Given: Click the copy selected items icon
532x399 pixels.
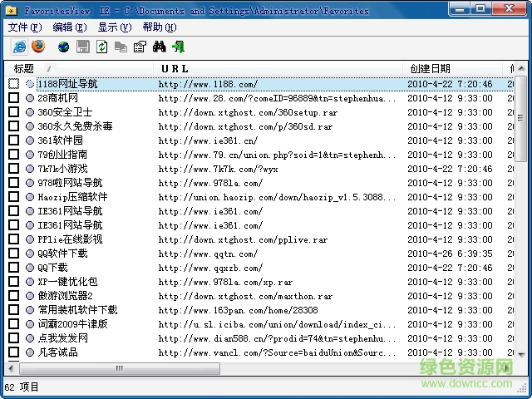Looking at the screenshot, I should 121,47.
